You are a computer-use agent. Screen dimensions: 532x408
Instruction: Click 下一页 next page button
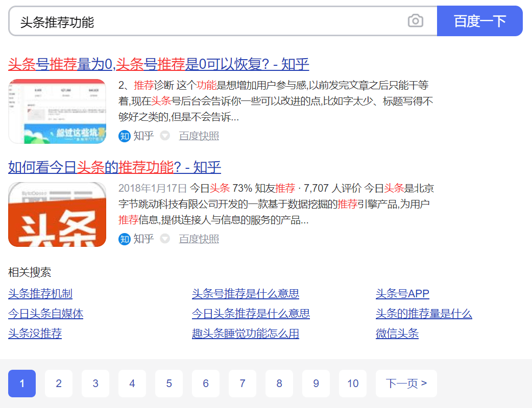(x=406, y=383)
